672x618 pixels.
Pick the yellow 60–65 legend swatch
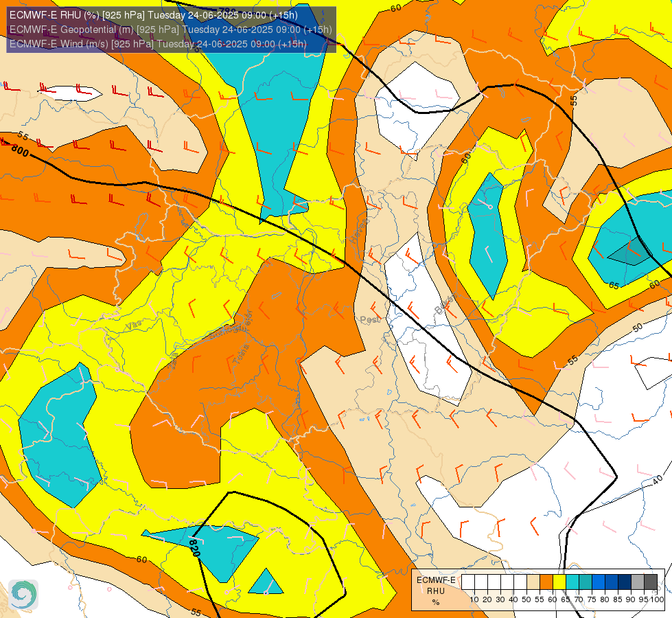coord(559,582)
